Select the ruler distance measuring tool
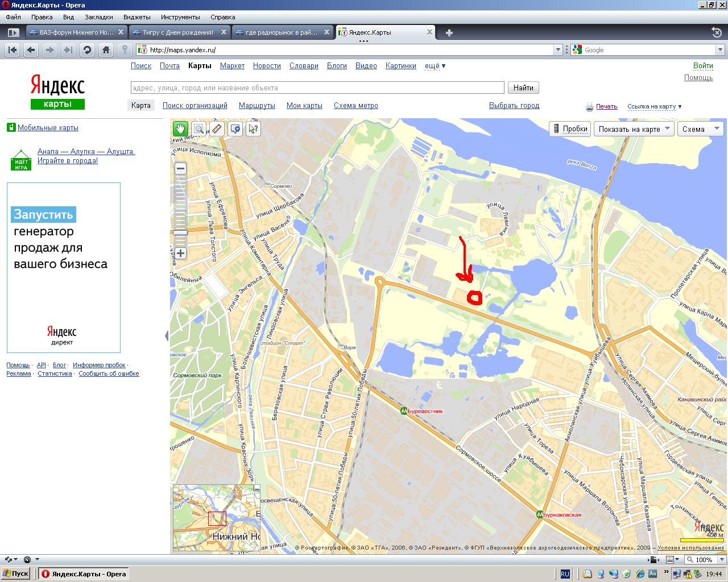 click(x=216, y=128)
